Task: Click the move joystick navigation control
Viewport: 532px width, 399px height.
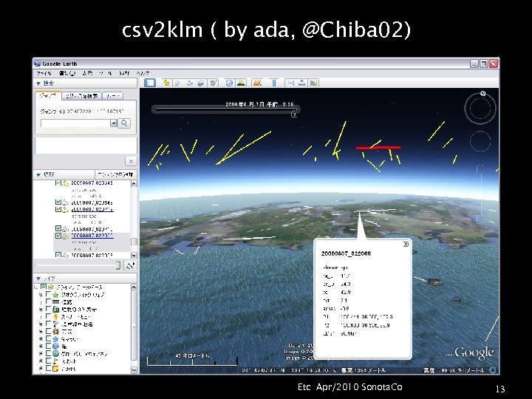Action: [x=480, y=141]
